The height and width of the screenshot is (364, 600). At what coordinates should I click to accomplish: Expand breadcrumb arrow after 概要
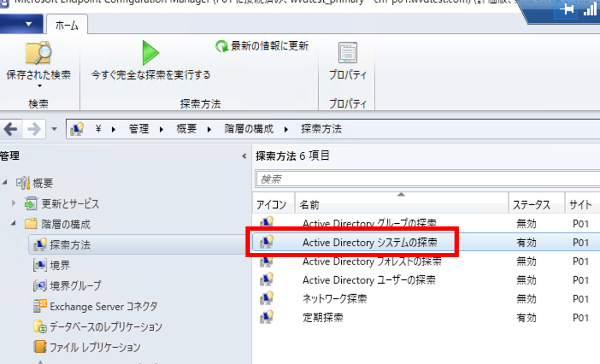(210, 130)
